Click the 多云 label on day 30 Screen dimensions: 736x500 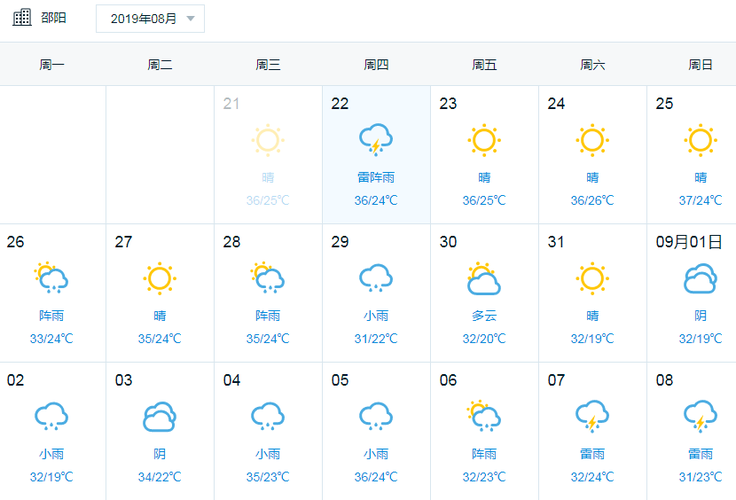[x=484, y=315]
